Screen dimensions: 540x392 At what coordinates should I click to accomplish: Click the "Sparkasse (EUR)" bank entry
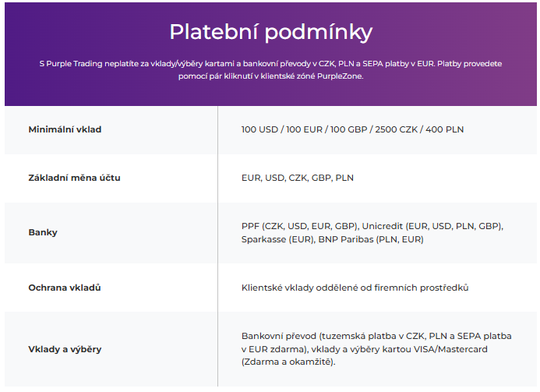[x=277, y=239]
